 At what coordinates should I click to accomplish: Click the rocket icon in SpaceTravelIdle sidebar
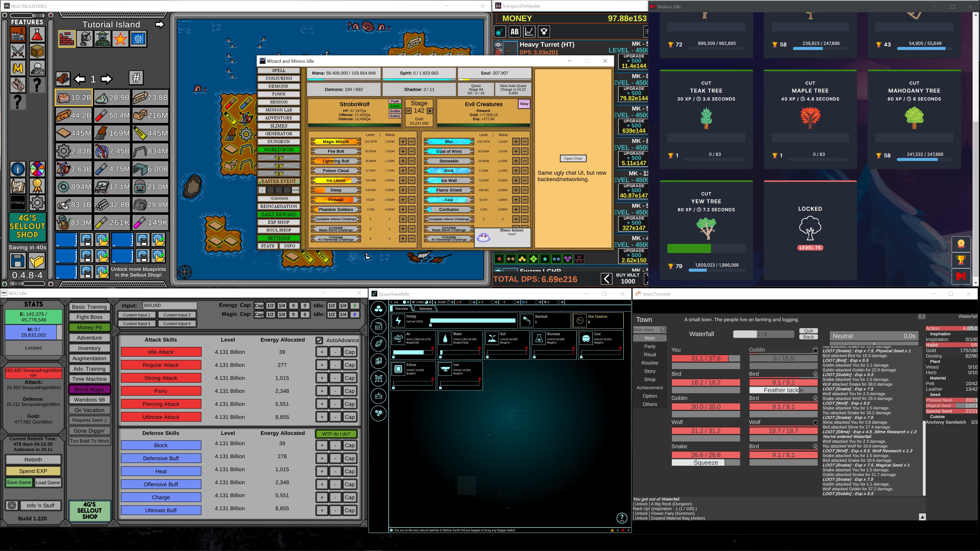point(378,343)
